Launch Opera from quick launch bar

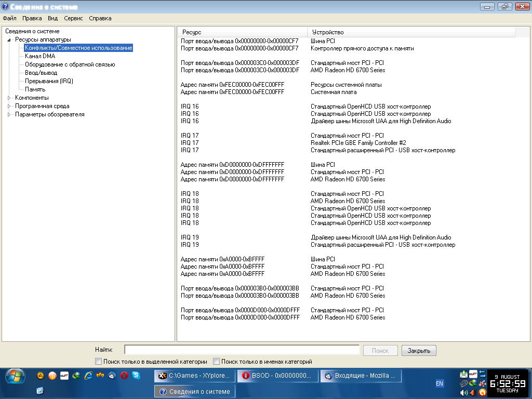[124, 375]
